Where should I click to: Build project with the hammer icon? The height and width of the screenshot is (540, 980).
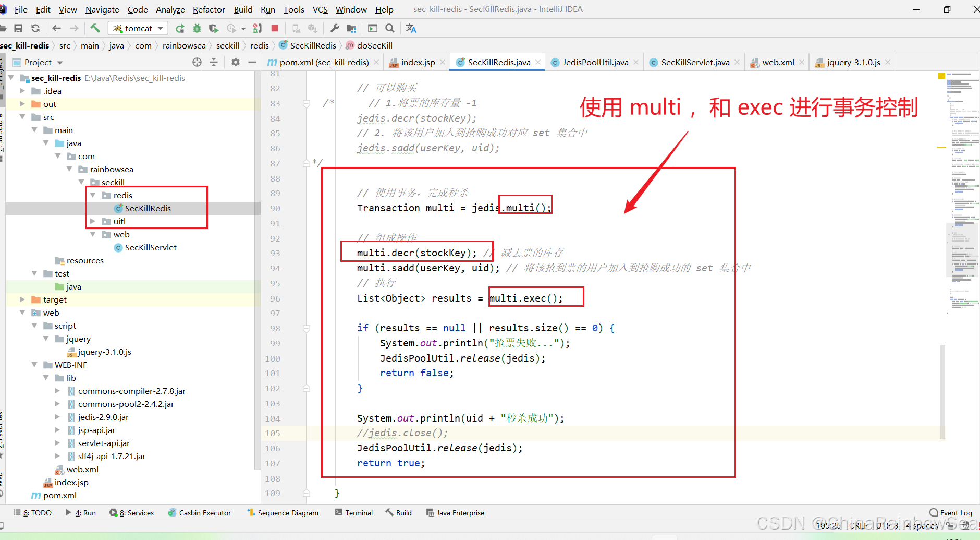[94, 28]
